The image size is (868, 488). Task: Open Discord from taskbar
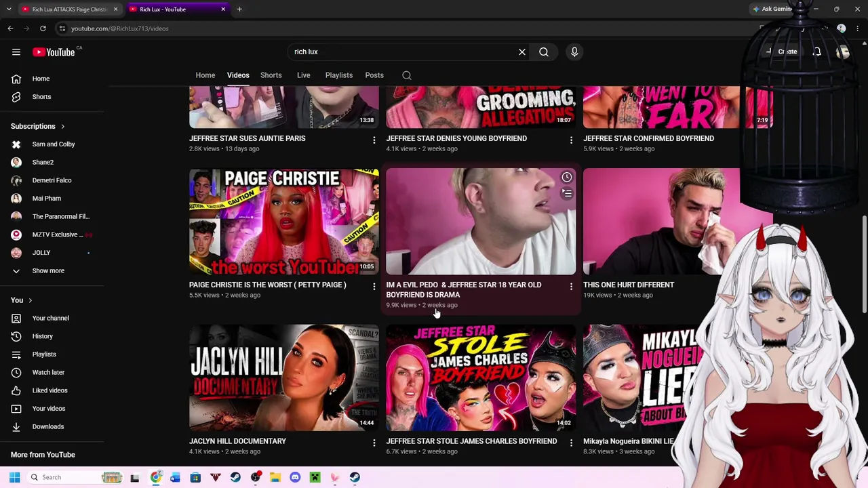295,477
